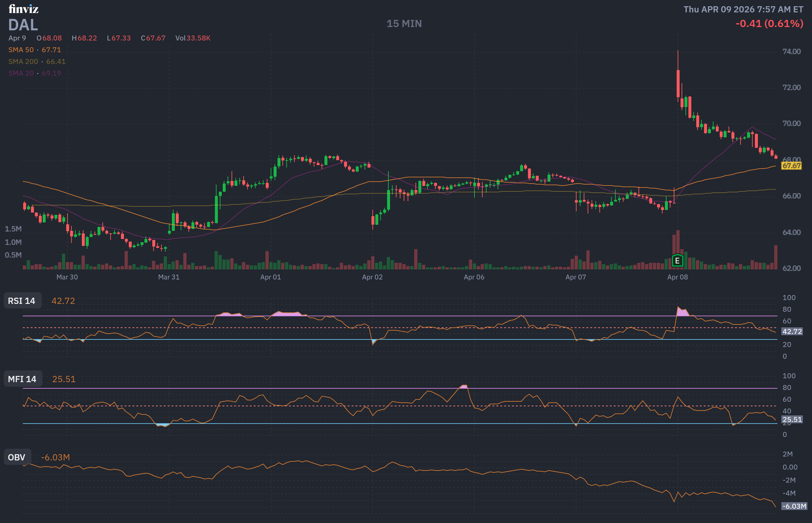
Task: Open the RSI 14 indicator label
Action: point(22,301)
